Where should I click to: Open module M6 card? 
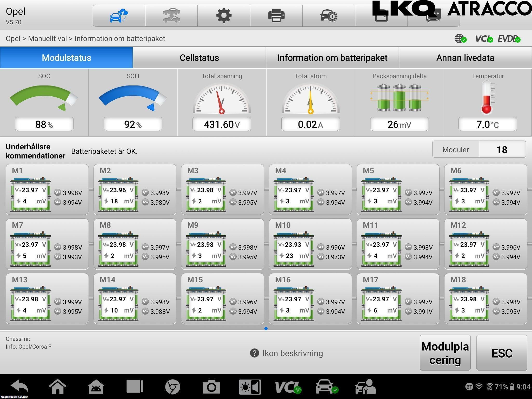point(486,189)
